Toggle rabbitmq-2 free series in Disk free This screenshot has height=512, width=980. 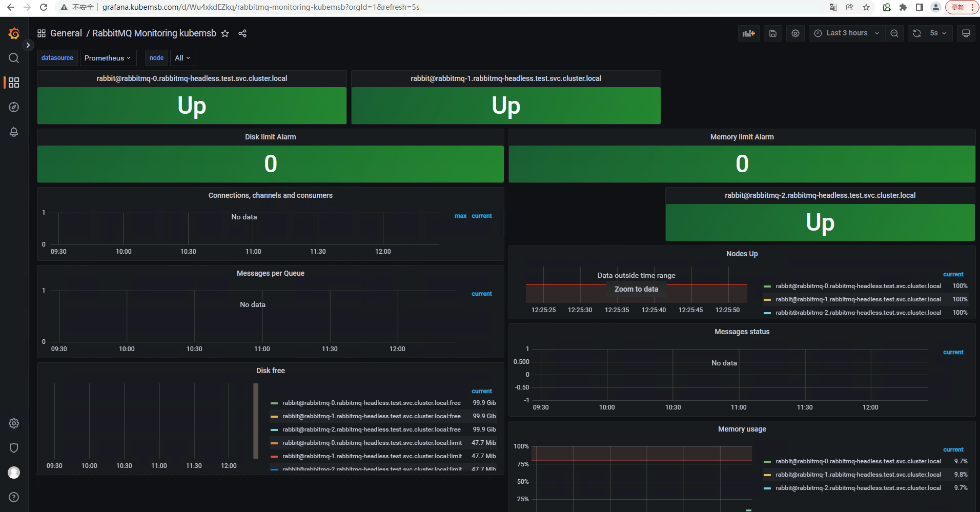372,429
